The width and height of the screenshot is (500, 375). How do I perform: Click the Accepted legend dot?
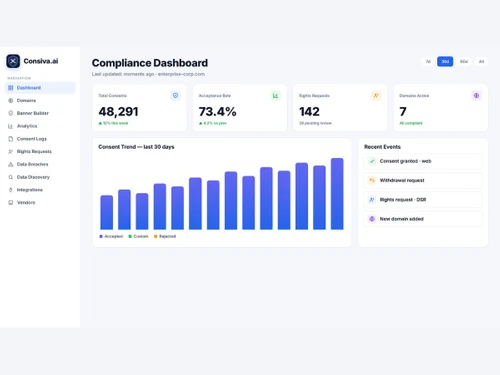[x=101, y=236]
